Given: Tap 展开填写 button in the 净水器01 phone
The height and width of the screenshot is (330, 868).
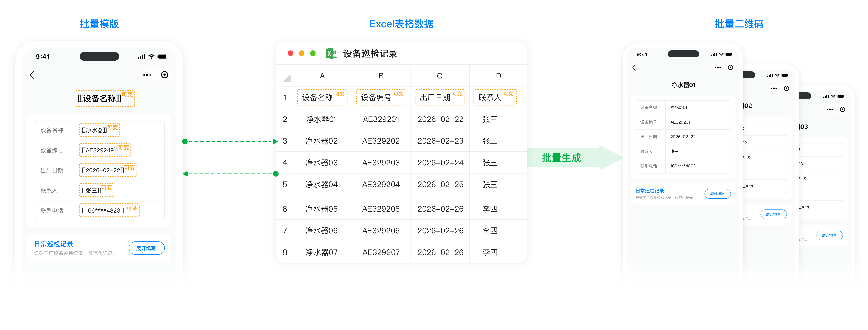Looking at the screenshot, I should (x=717, y=194).
